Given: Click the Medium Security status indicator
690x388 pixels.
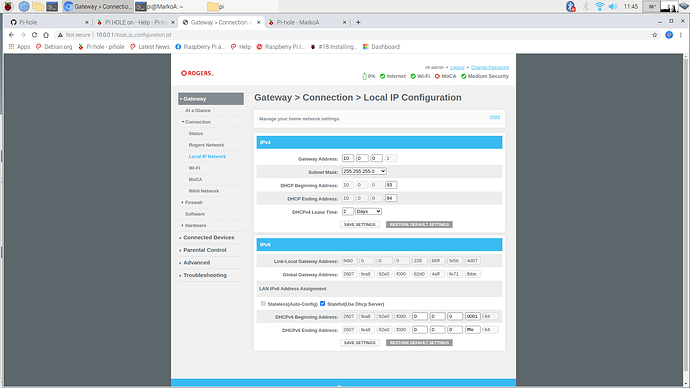Looking at the screenshot, I should tap(484, 76).
